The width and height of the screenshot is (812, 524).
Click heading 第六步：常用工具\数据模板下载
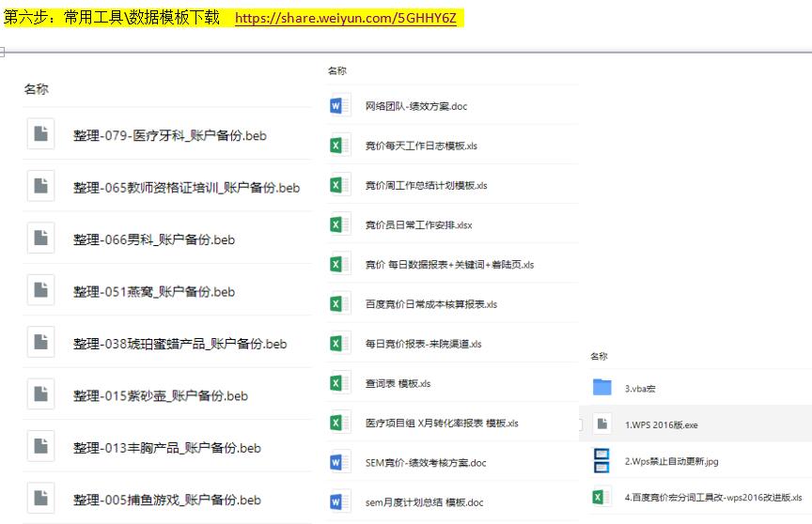pos(112,18)
